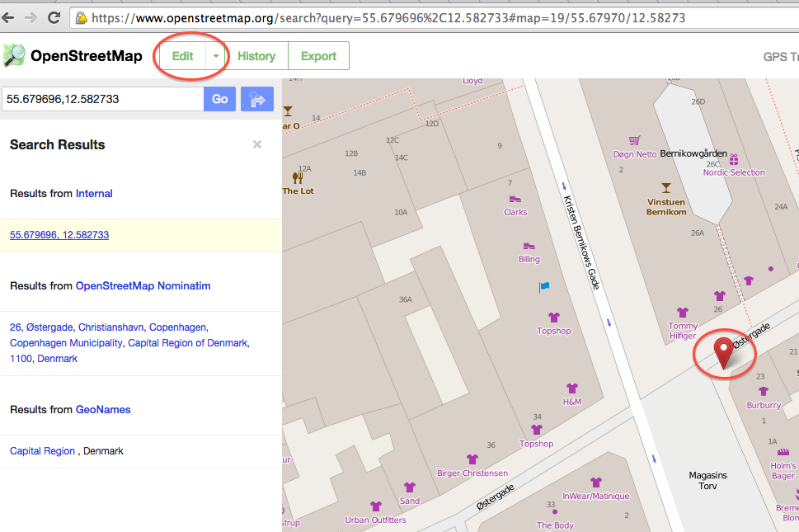The height and width of the screenshot is (532, 799).
Task: Click the OpenStreetMap title text
Action: (86, 55)
